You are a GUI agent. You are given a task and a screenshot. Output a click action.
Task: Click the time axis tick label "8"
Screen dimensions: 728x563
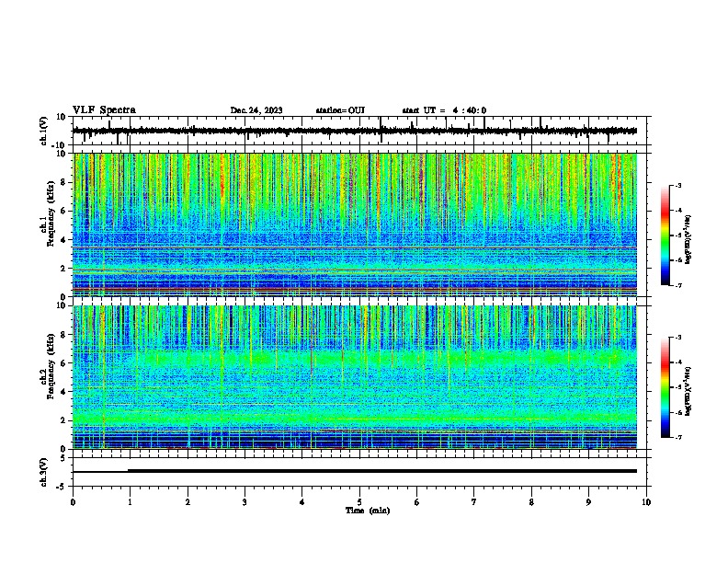(x=531, y=502)
